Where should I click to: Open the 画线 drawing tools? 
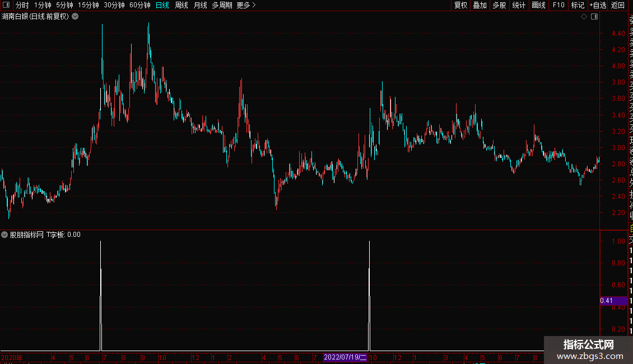538,5
